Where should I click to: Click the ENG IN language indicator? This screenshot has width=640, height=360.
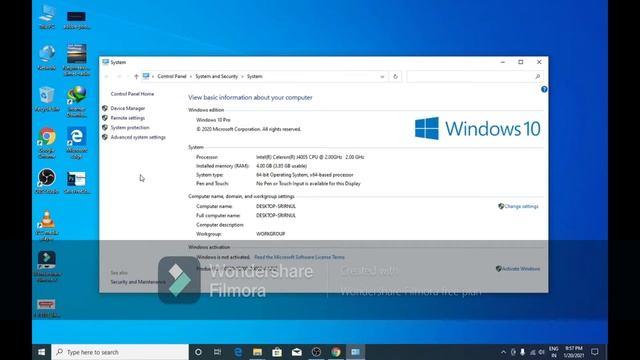pos(553,352)
